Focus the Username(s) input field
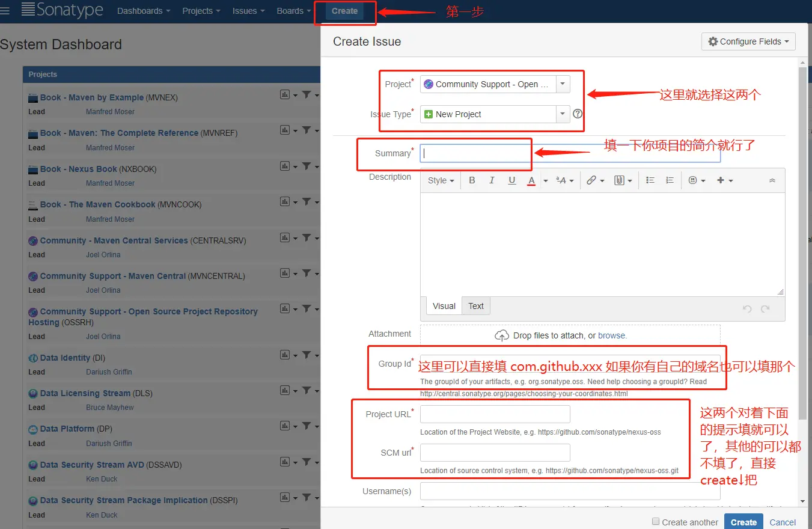812x529 pixels. coord(570,491)
